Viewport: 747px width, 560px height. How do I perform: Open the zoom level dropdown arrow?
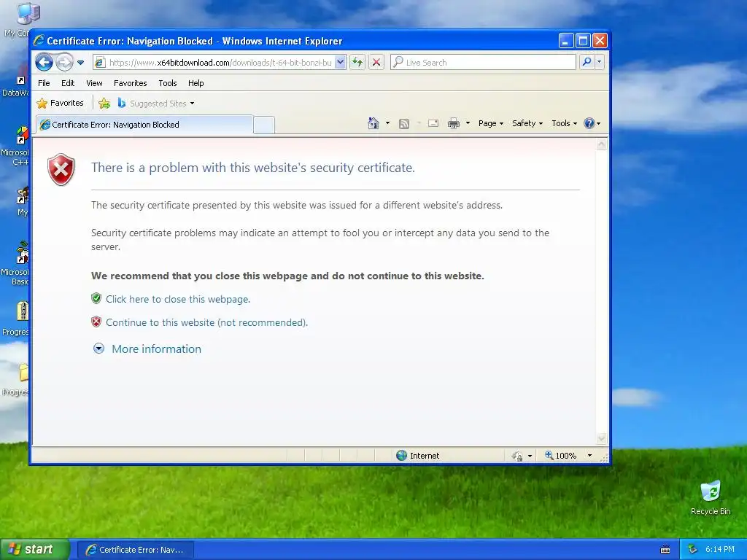[x=589, y=456]
